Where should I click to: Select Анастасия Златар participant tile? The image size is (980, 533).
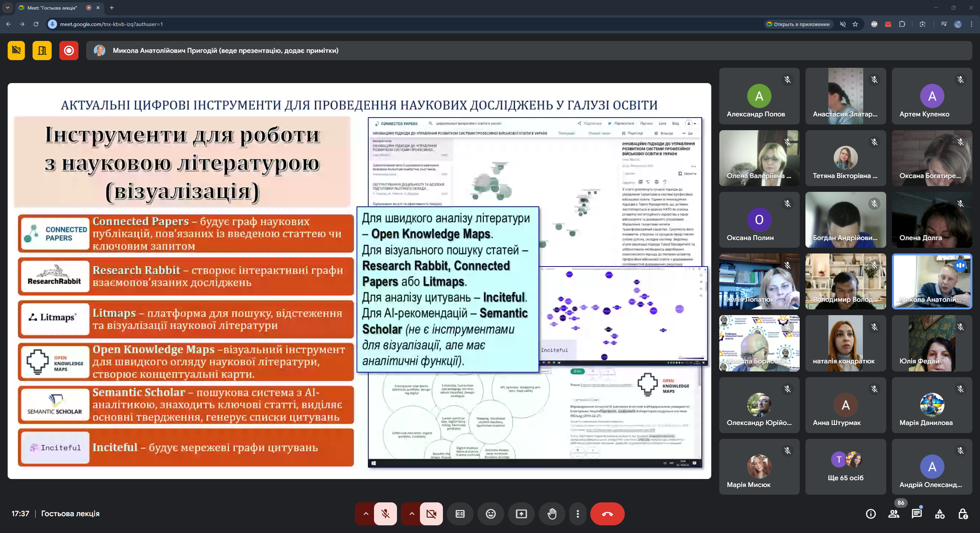tap(846, 96)
